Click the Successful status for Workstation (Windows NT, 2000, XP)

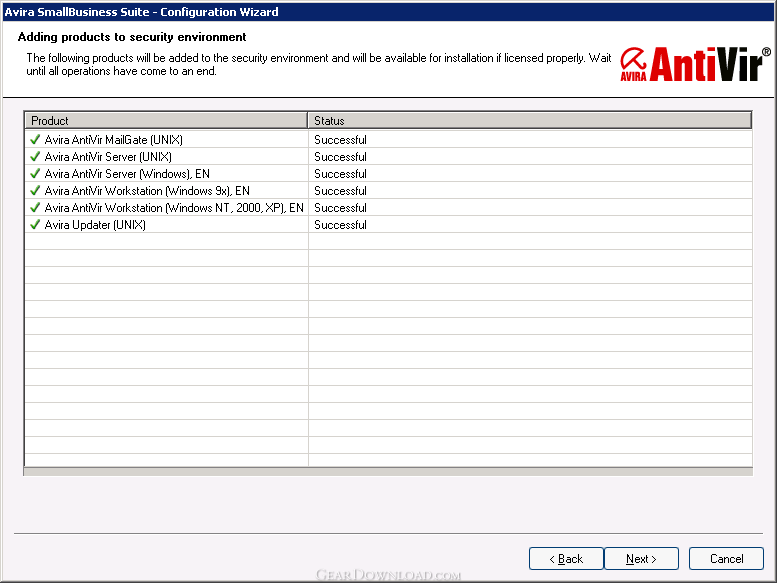pyautogui.click(x=340, y=208)
